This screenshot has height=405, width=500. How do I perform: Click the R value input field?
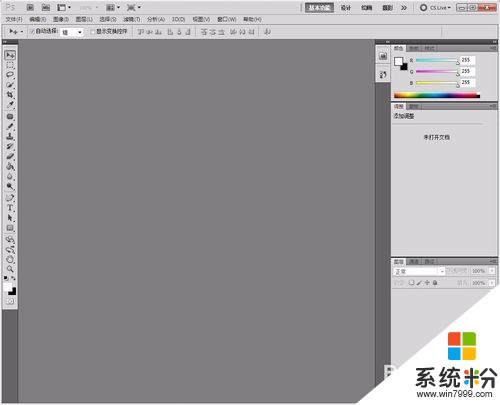click(x=467, y=60)
